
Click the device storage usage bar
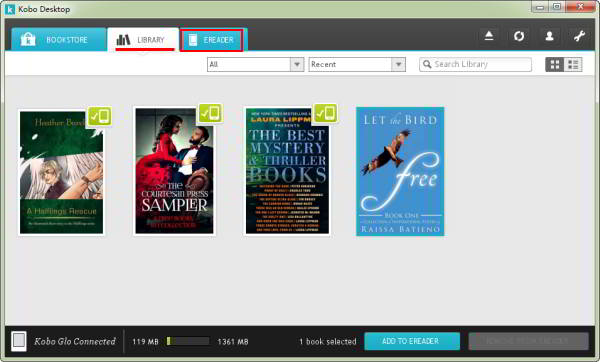tap(188, 341)
